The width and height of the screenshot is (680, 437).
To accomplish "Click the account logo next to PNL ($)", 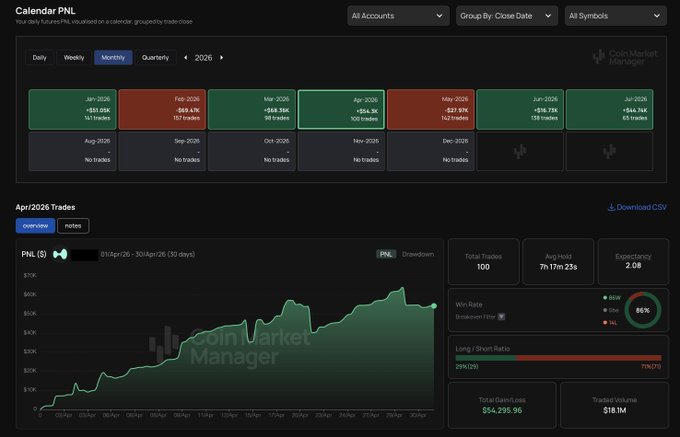I will [x=60, y=254].
